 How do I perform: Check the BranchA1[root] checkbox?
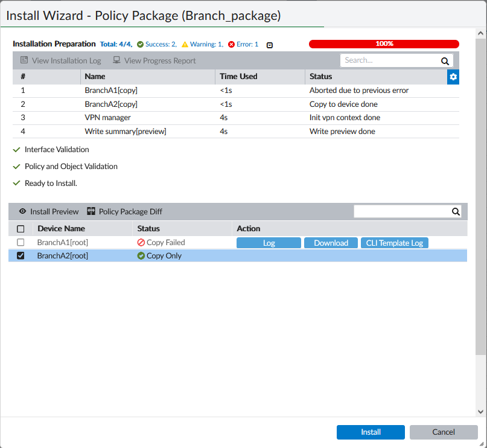(x=21, y=242)
